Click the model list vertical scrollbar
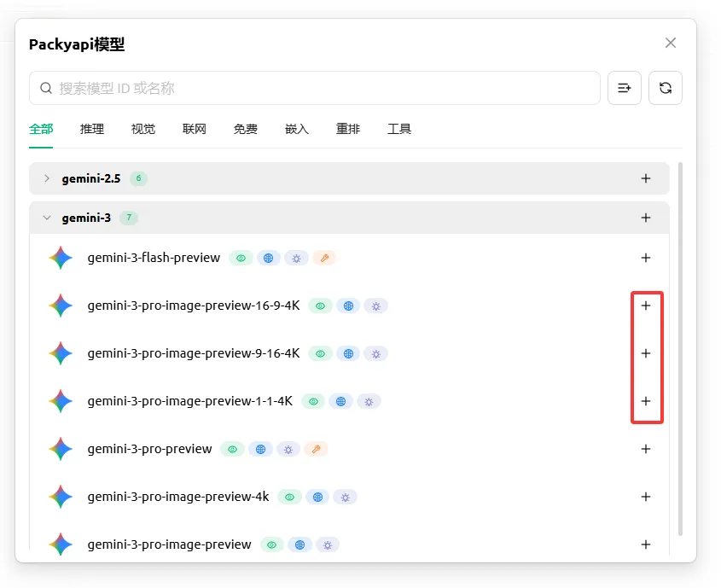Screen dimensions: 721x588 (680, 349)
